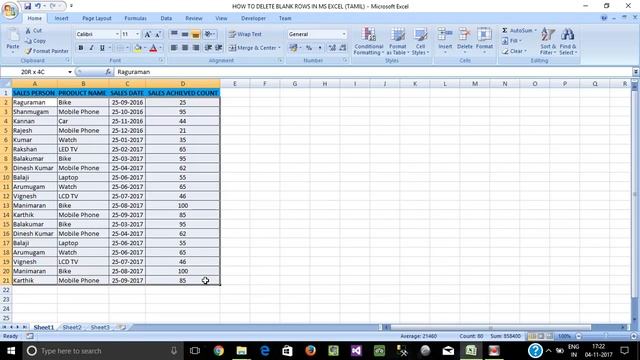This screenshot has height=360, width=640.
Task: Switch to the Sheet2 worksheet tab
Action: (x=72, y=327)
